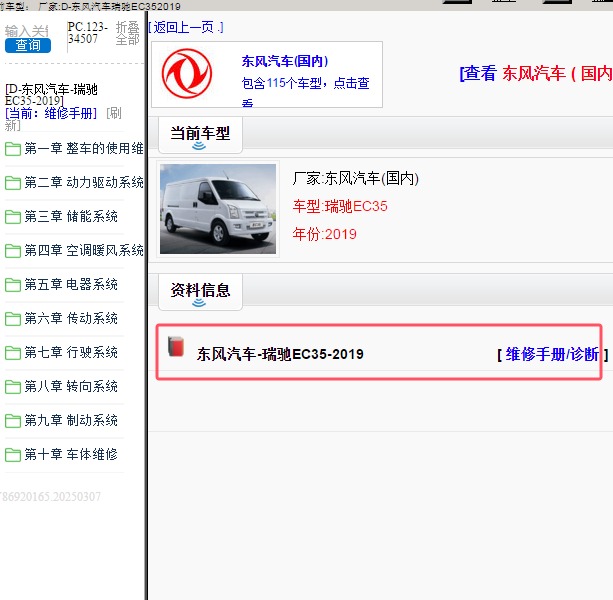This screenshot has width=613, height=600.
Task: Click the D-东风汽车-瑞驰 EC35-2019 heading
Action: pyautogui.click(x=51, y=95)
